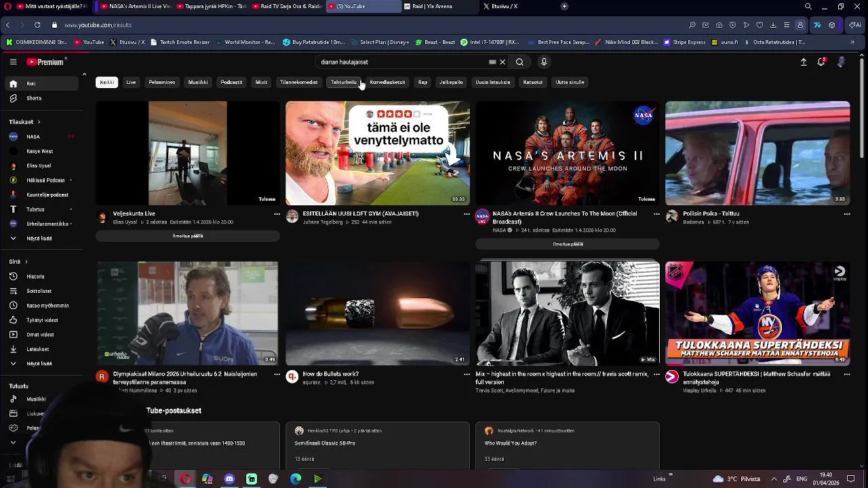The width and height of the screenshot is (868, 488).
Task: Expand Näytä lisää under Lataukset
Action: click(43, 363)
